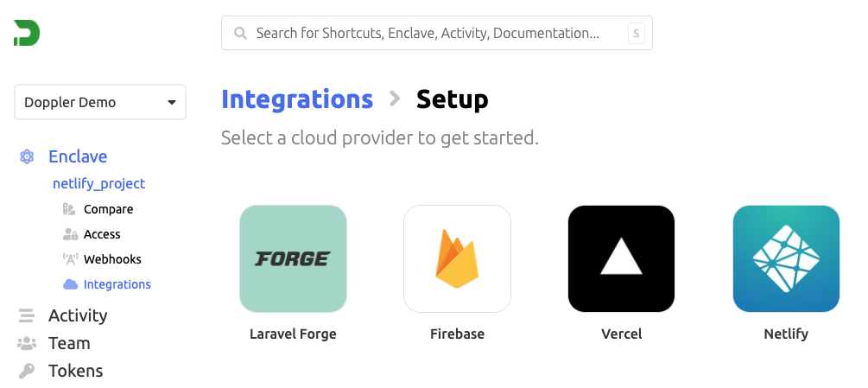Click the Integrations breadcrumb link
This screenshot has height=388, width=868.
click(297, 99)
